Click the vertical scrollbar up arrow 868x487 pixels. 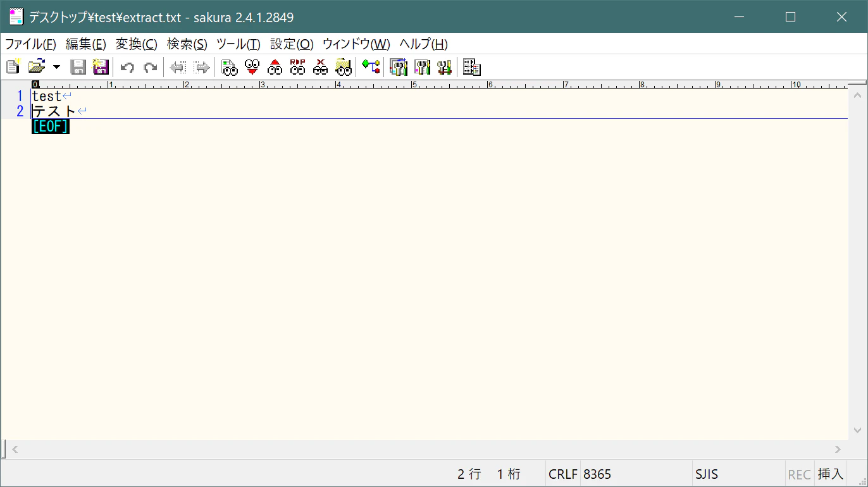858,96
